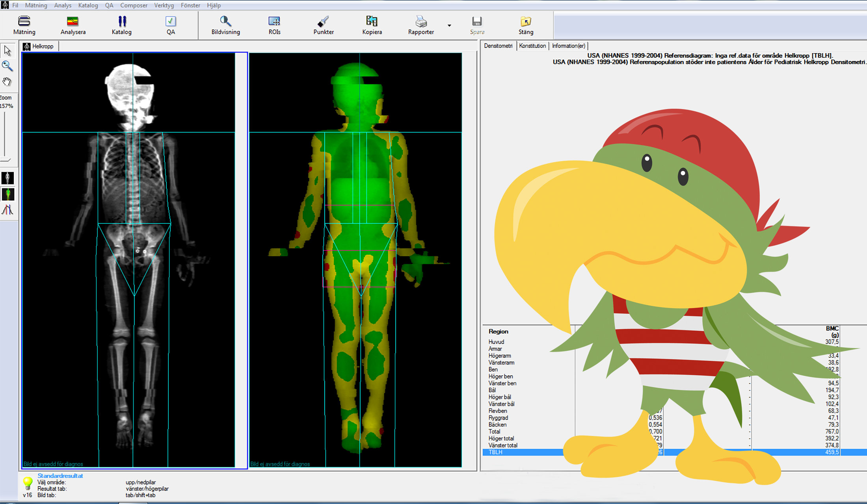Toggle the green tissue composition view
The width and height of the screenshot is (867, 504).
coord(8,194)
